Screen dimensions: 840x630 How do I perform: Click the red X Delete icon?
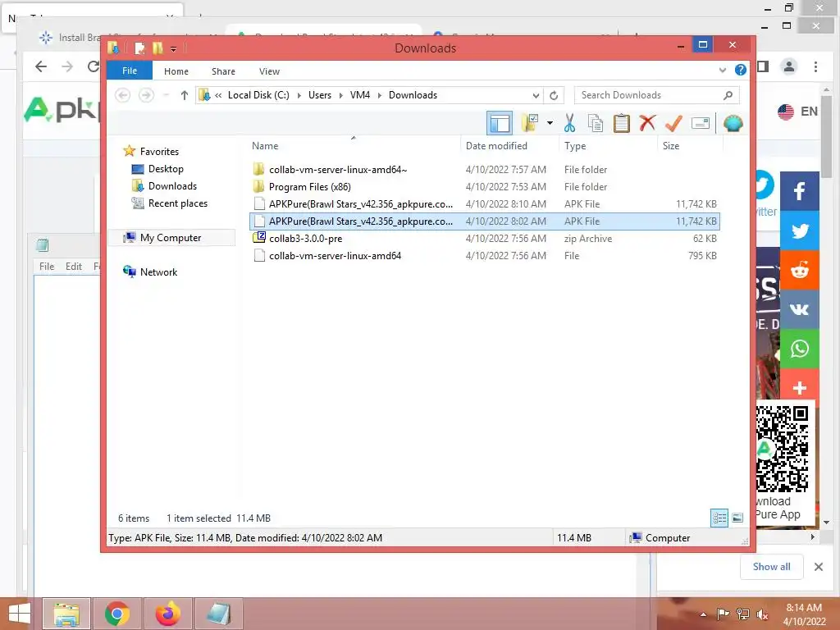click(x=647, y=123)
